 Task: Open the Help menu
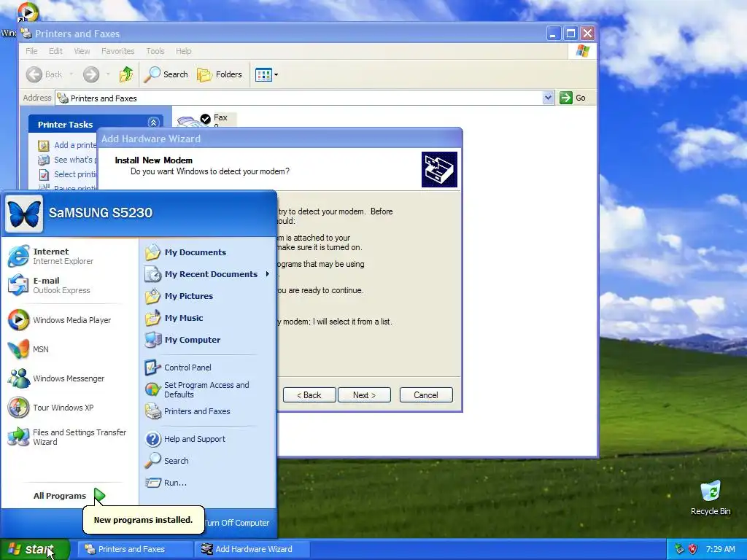pyautogui.click(x=183, y=51)
